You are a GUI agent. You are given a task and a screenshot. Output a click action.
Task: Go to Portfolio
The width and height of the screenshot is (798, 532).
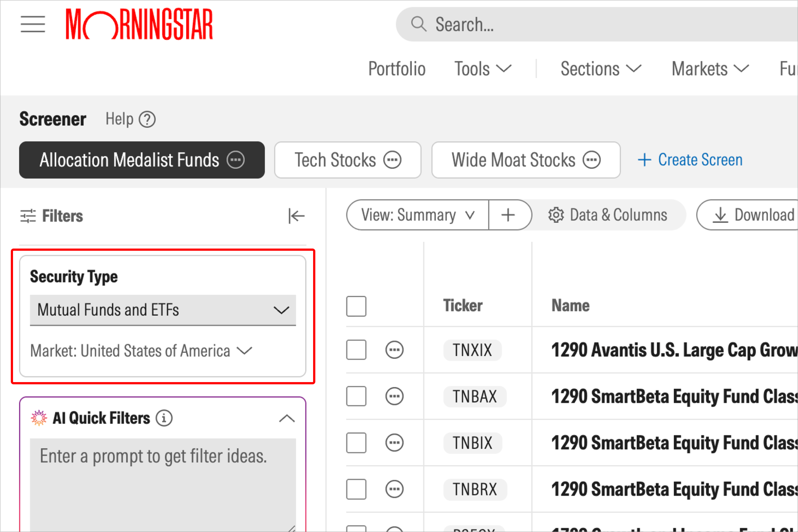pyautogui.click(x=397, y=69)
